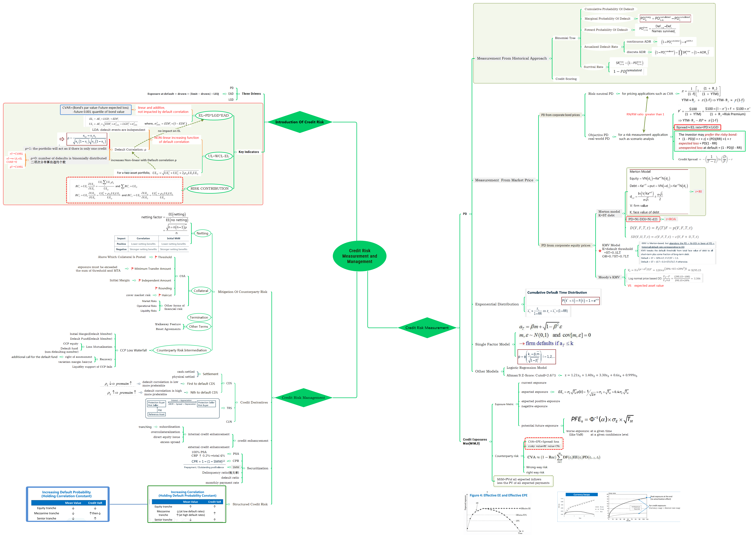
Task: Click the red flag beside Minimum Transfer Amount
Action: (133, 269)
